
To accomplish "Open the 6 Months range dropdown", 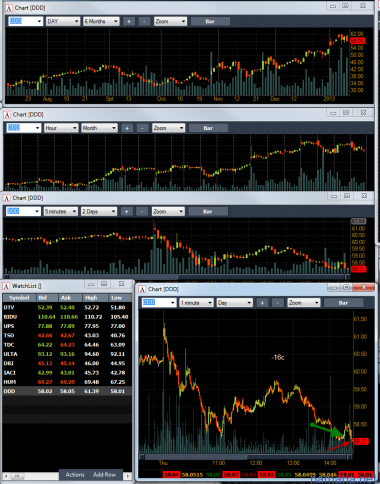I will pyautogui.click(x=101, y=21).
